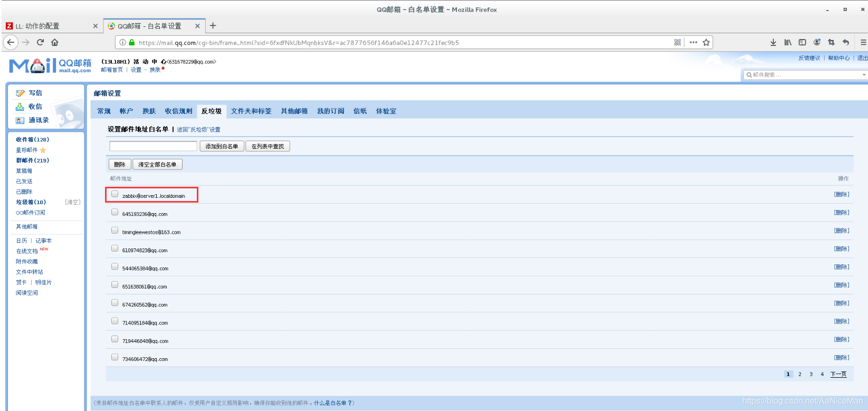Click 退出 logout link

[862, 58]
